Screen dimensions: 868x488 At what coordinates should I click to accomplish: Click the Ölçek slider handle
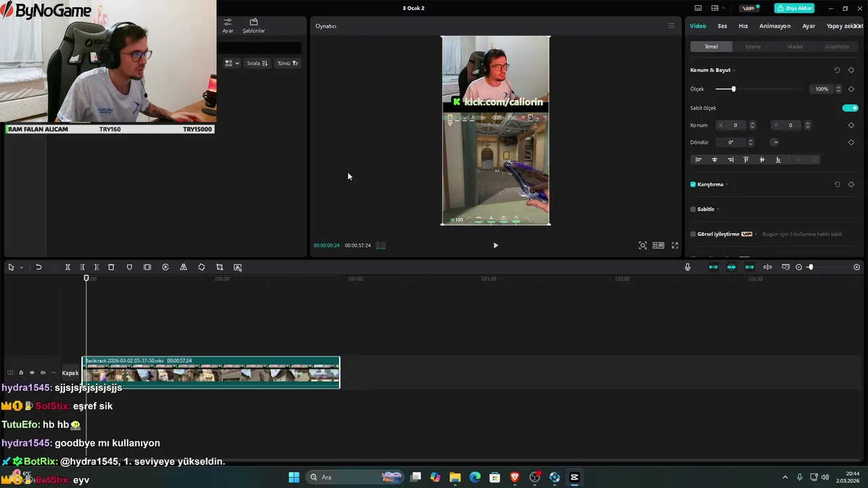[x=733, y=89]
